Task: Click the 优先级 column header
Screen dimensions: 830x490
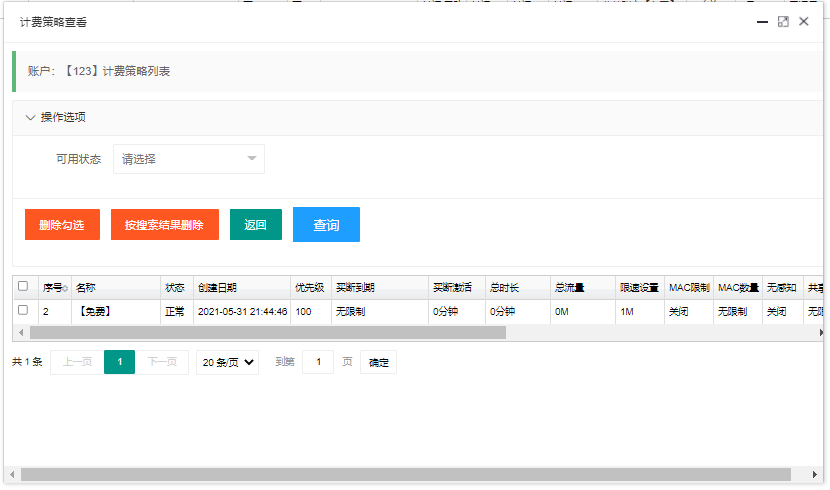Action: click(311, 288)
